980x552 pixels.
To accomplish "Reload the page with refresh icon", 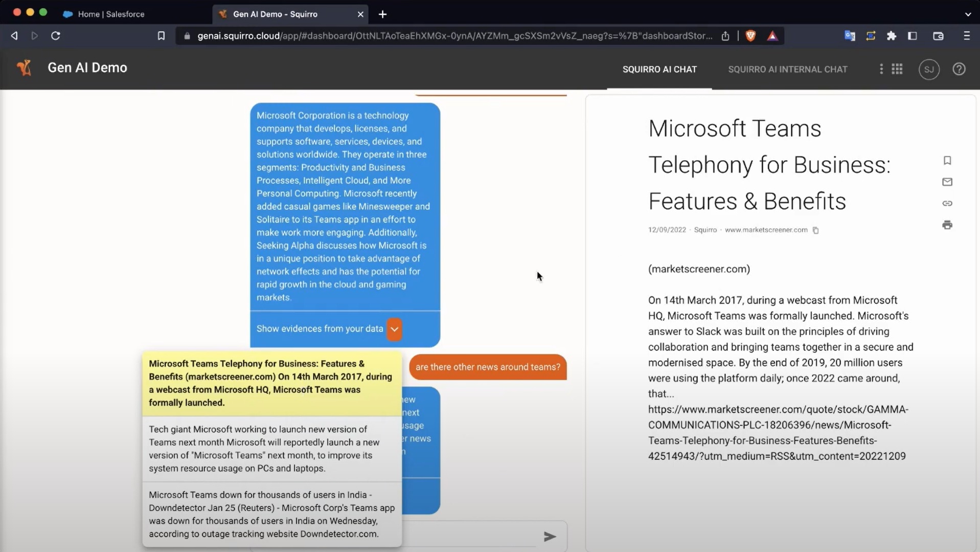I will [x=56, y=36].
